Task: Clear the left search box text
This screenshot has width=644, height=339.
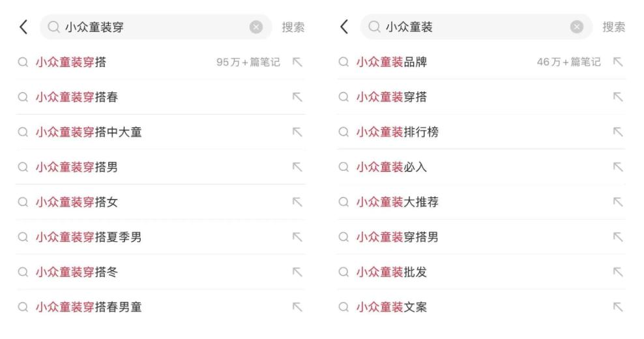Action: click(256, 27)
